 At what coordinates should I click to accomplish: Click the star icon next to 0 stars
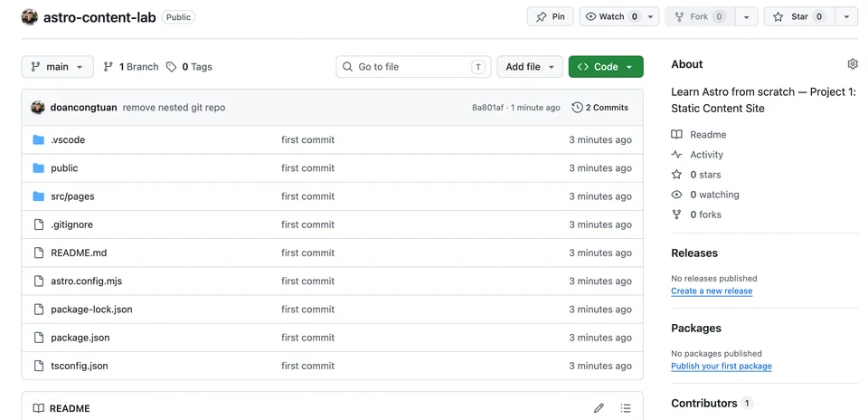tap(676, 175)
